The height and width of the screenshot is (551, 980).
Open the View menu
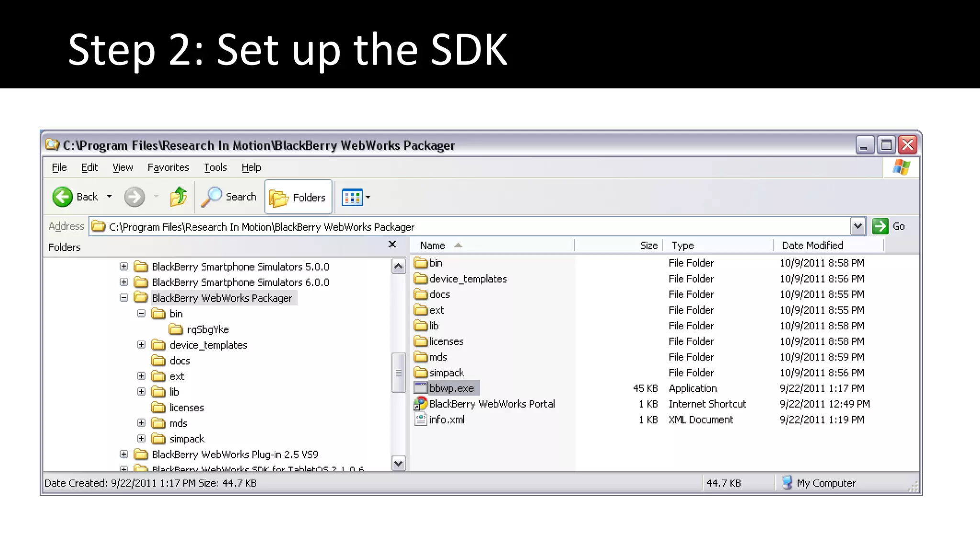122,167
